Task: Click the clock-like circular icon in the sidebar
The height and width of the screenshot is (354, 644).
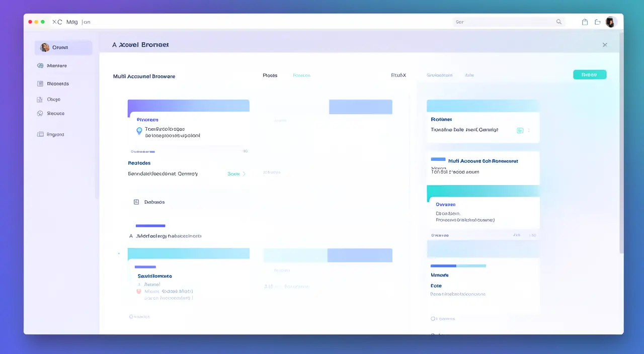Action: [x=40, y=114]
